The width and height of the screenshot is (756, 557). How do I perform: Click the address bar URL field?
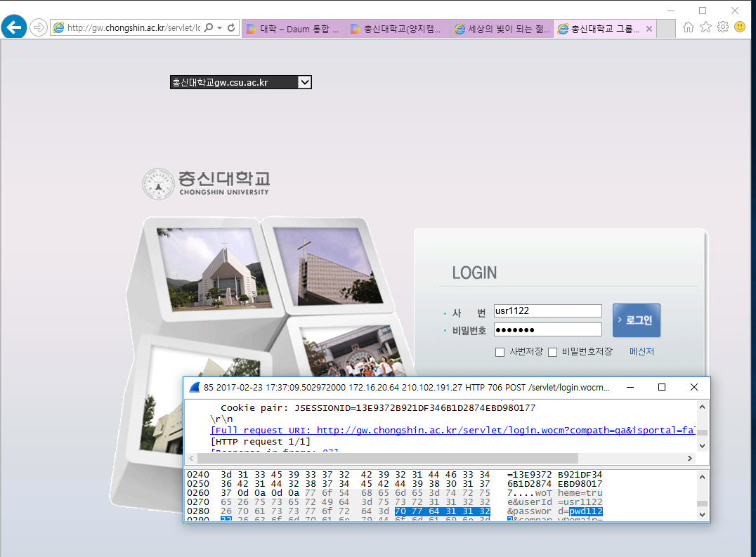tap(133, 28)
